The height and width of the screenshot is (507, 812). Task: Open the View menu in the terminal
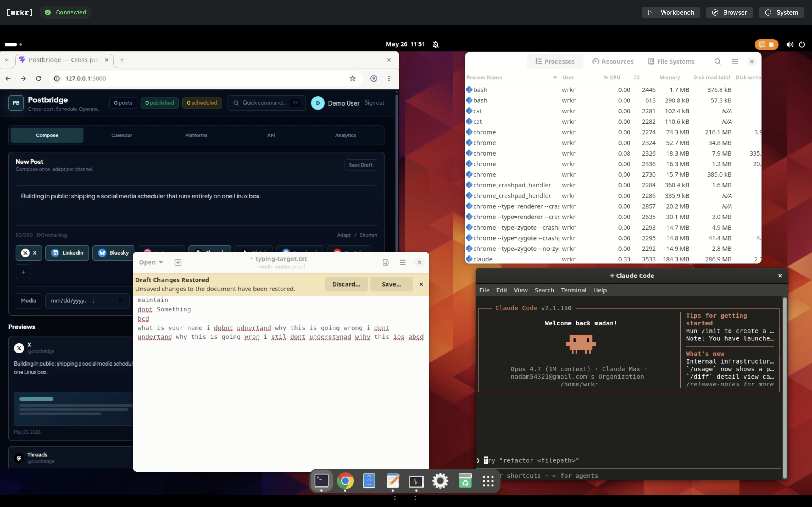521,290
